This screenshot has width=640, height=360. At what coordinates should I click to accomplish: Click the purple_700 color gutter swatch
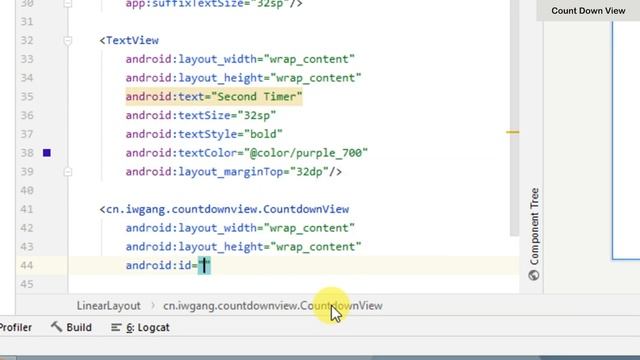[47, 153]
